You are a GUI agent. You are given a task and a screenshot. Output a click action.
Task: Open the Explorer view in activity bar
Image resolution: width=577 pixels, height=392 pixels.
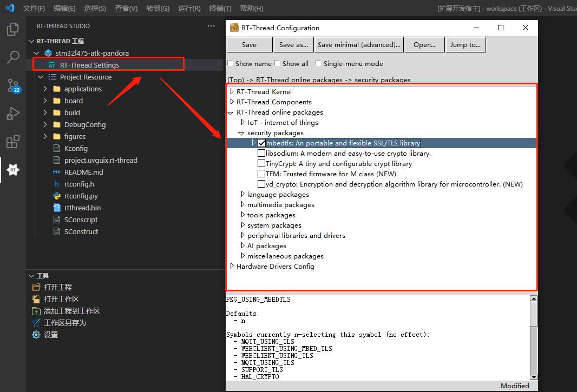[13, 29]
